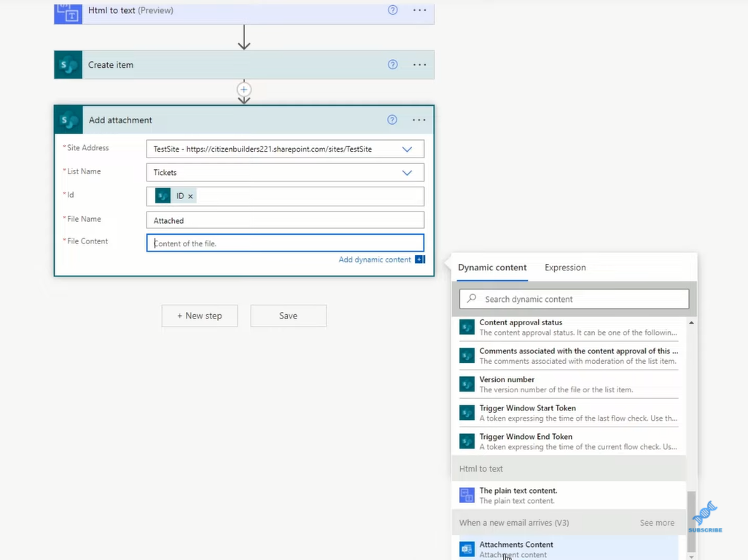Click When a new email arrives header
This screenshot has width=748, height=560.
click(514, 523)
